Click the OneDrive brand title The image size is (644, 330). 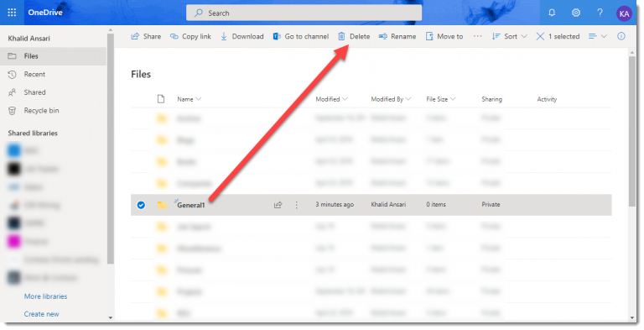coord(45,13)
